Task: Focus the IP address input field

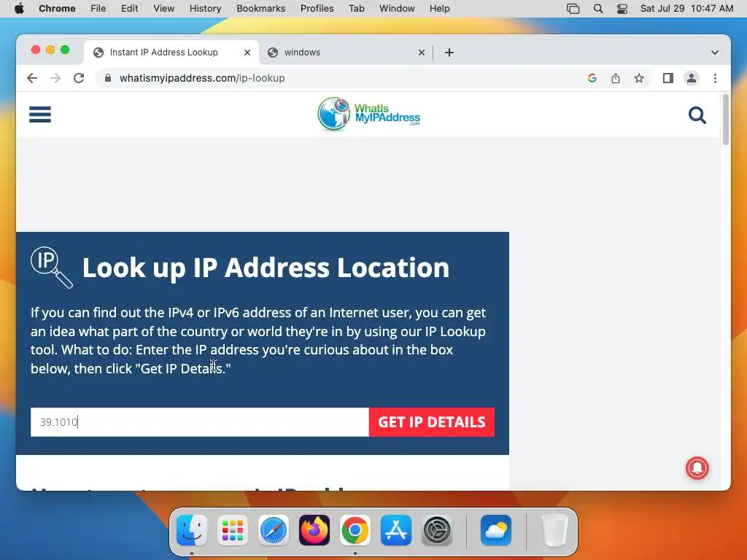Action: (x=200, y=422)
